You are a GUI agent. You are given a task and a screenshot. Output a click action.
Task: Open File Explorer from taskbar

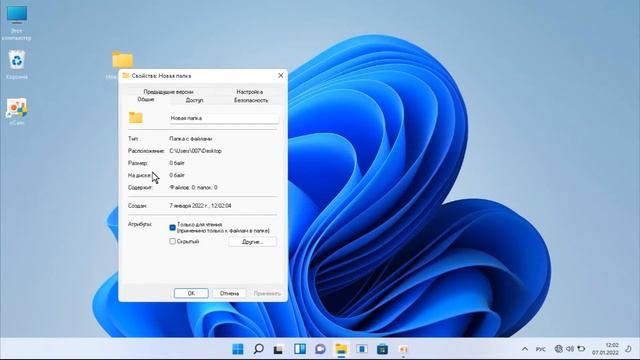click(341, 349)
